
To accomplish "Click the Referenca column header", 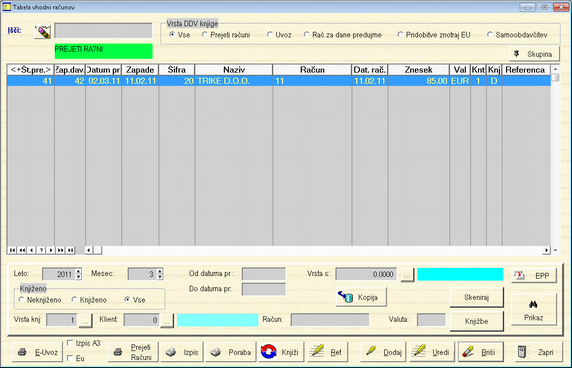I will point(526,70).
